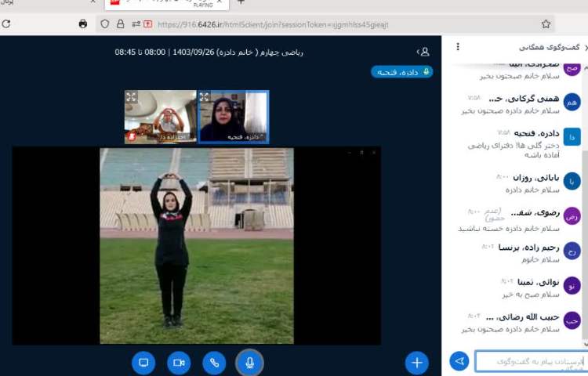The image size is (588, 376).
Task: Fullscreen the left webcam video
Action: (x=131, y=97)
